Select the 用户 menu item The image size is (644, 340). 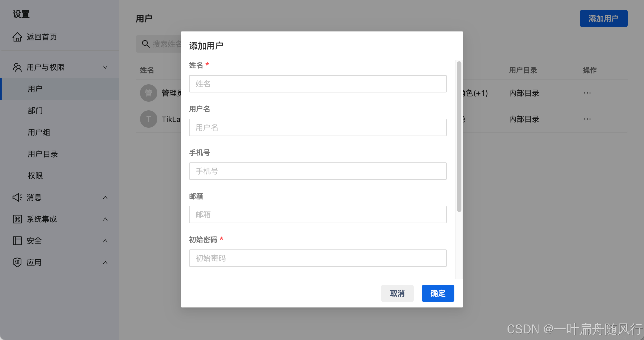(x=60, y=89)
